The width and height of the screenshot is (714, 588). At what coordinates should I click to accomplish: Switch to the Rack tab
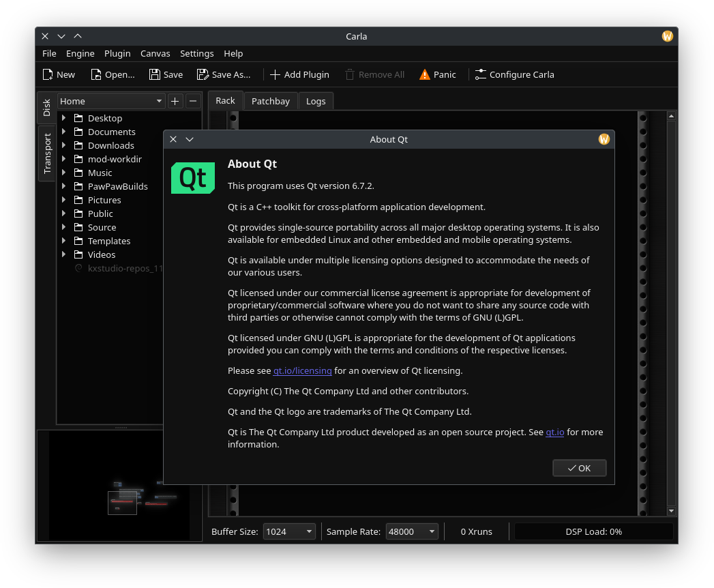[x=226, y=101]
